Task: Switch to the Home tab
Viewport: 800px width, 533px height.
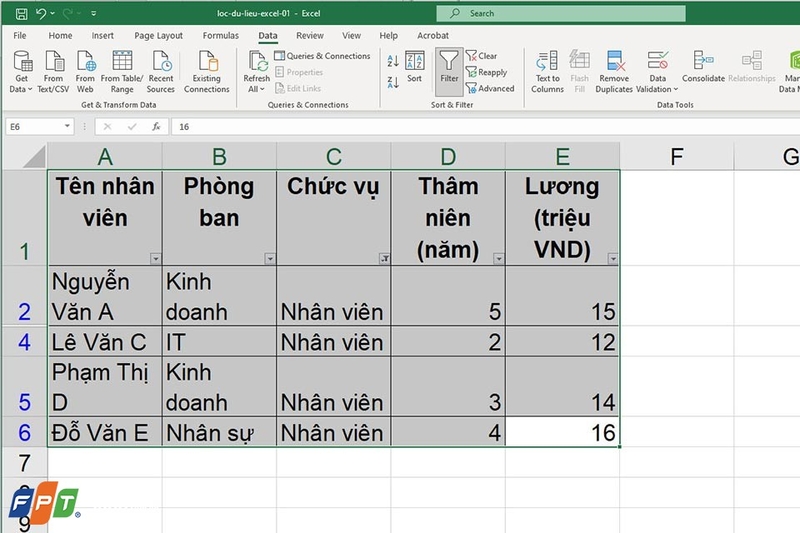Action: tap(60, 36)
